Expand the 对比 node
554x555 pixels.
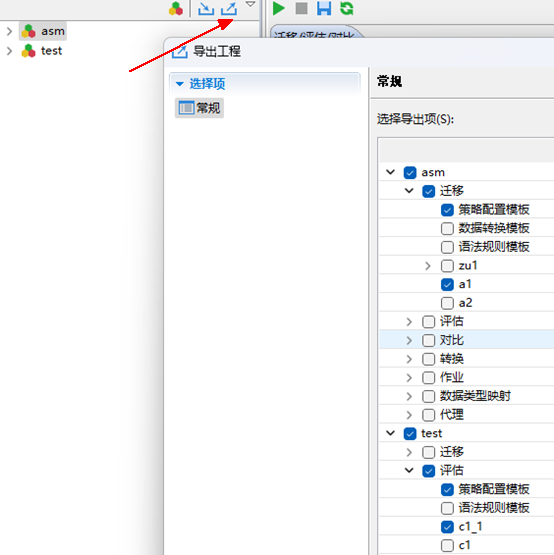pos(409,341)
